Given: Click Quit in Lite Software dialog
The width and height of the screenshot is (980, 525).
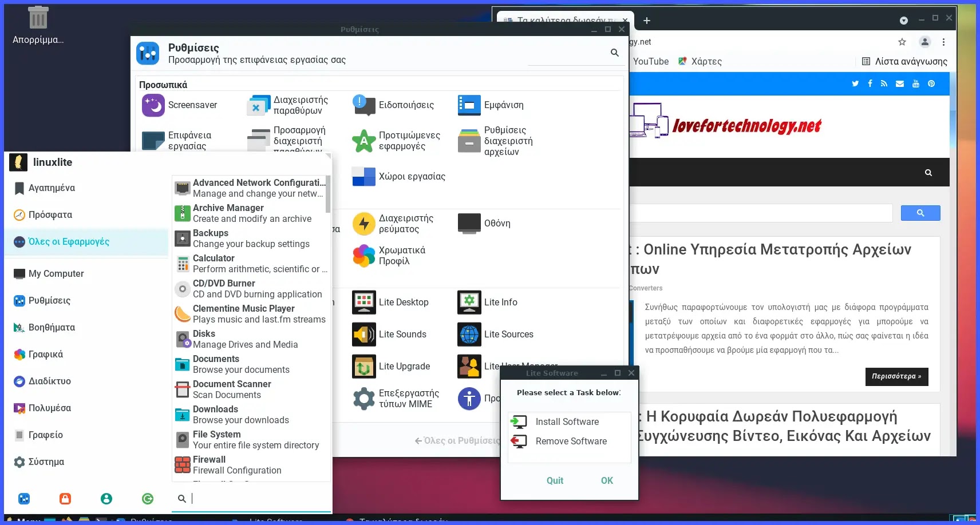Looking at the screenshot, I should click(x=555, y=481).
